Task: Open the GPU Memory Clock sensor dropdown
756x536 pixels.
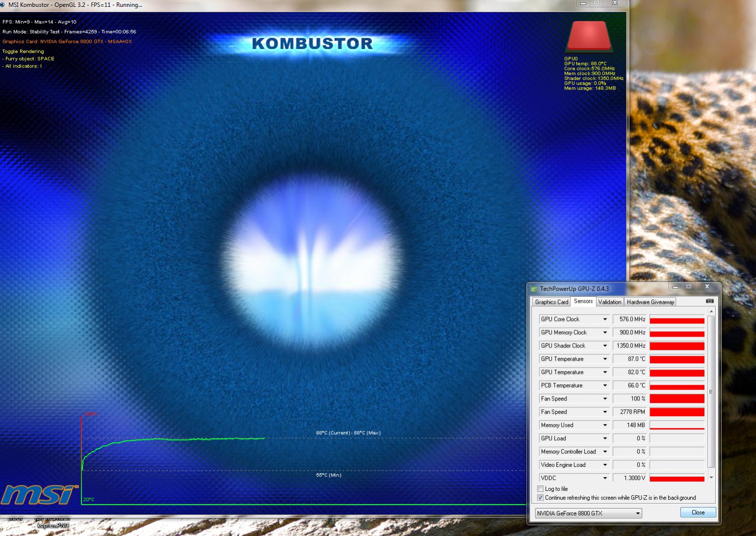Action: pyautogui.click(x=605, y=332)
